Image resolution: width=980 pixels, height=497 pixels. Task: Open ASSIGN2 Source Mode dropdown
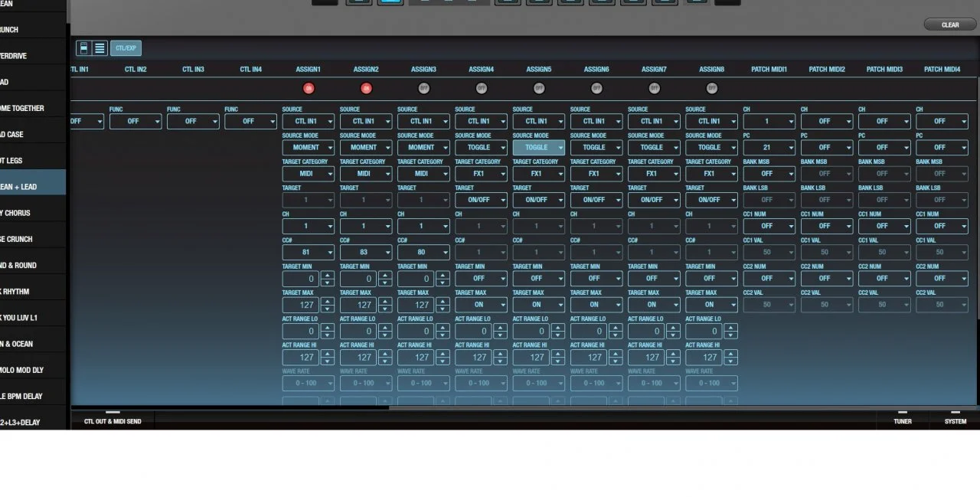[x=366, y=147]
